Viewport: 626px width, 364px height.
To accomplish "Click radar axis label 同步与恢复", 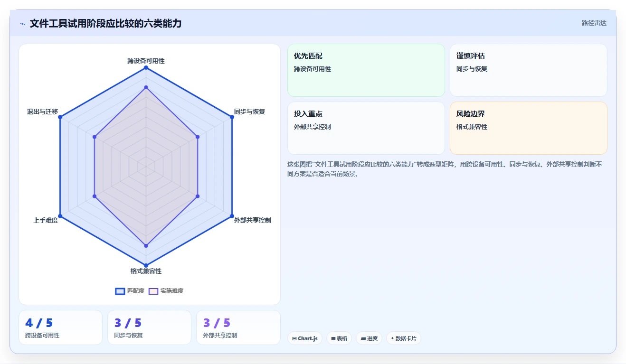I will coord(249,112).
